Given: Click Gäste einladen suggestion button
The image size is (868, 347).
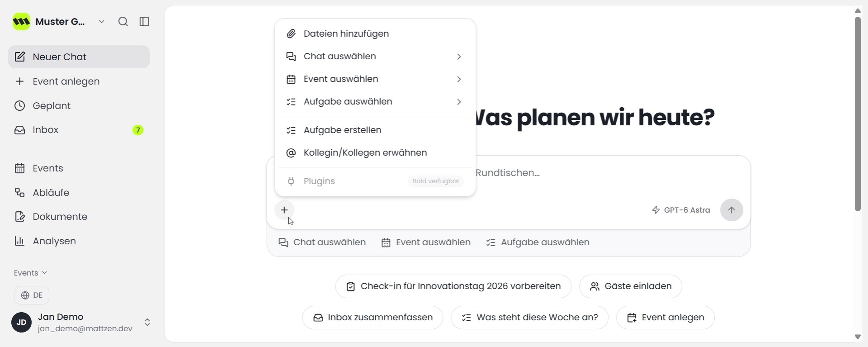Looking at the screenshot, I should pyautogui.click(x=631, y=286).
